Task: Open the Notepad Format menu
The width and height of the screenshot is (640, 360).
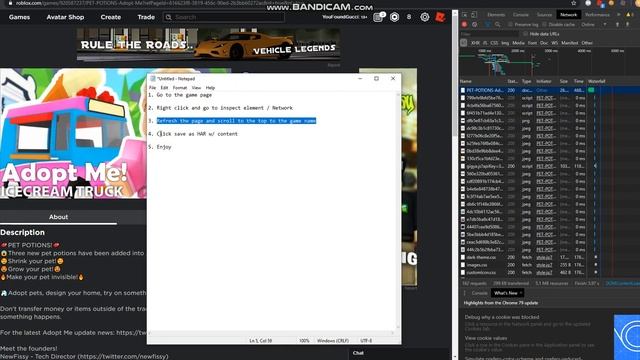Action: pyautogui.click(x=180, y=88)
